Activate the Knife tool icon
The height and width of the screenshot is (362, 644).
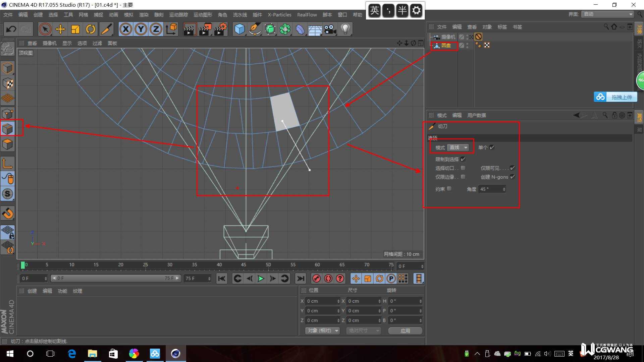point(106,29)
